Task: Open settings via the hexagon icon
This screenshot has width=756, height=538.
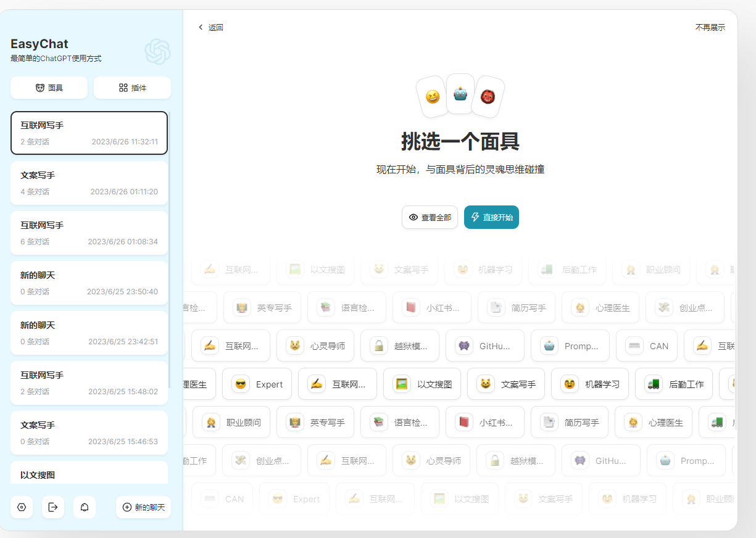Action: click(22, 507)
